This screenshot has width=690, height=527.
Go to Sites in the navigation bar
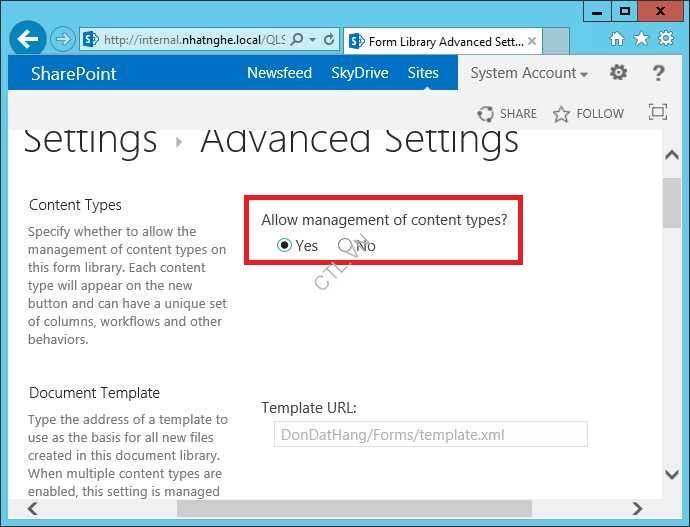[423, 73]
